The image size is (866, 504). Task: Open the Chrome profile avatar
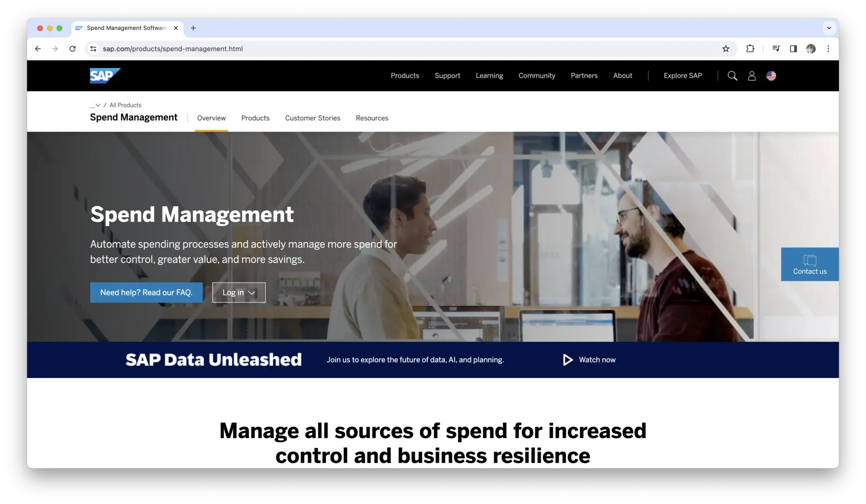(x=811, y=49)
